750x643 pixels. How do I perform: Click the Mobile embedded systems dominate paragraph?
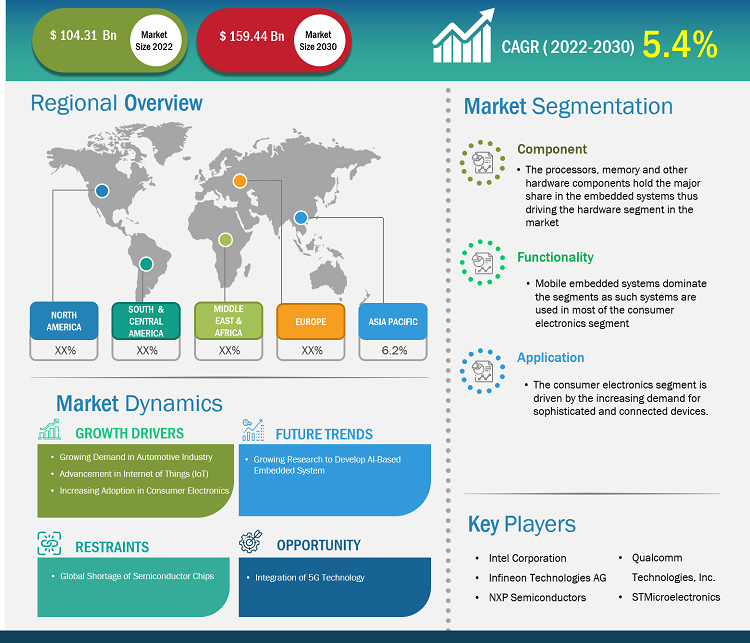[621, 303]
